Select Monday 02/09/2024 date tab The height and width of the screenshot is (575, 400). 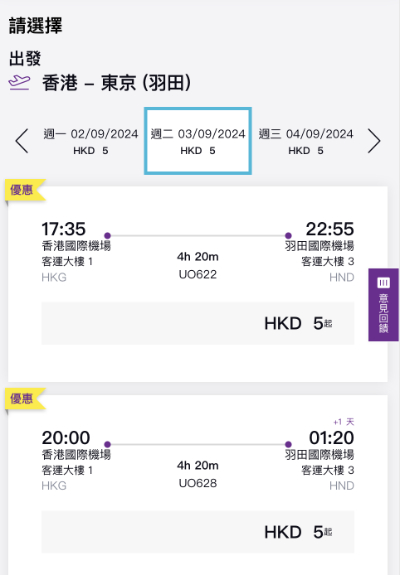91,141
